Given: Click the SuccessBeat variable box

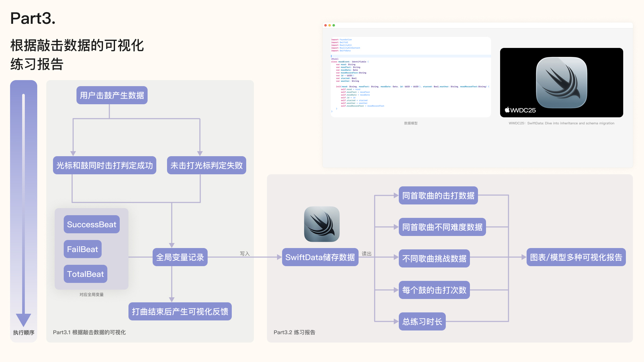Looking at the screenshot, I should [x=92, y=224].
